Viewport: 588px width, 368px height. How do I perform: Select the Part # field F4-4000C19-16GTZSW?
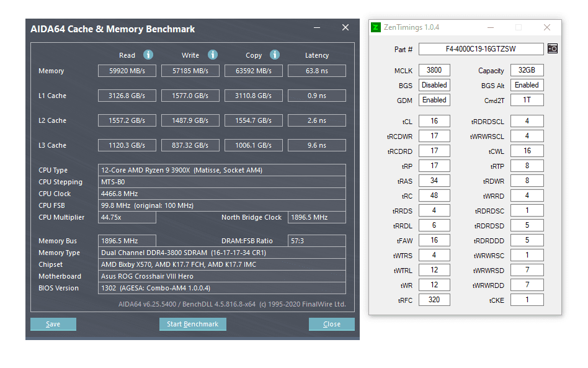pyautogui.click(x=481, y=49)
